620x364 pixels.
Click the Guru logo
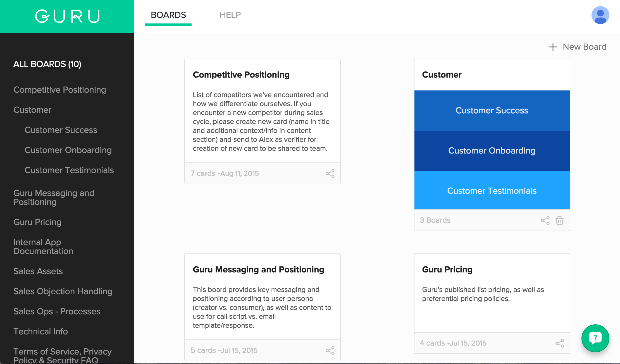coord(67,16)
